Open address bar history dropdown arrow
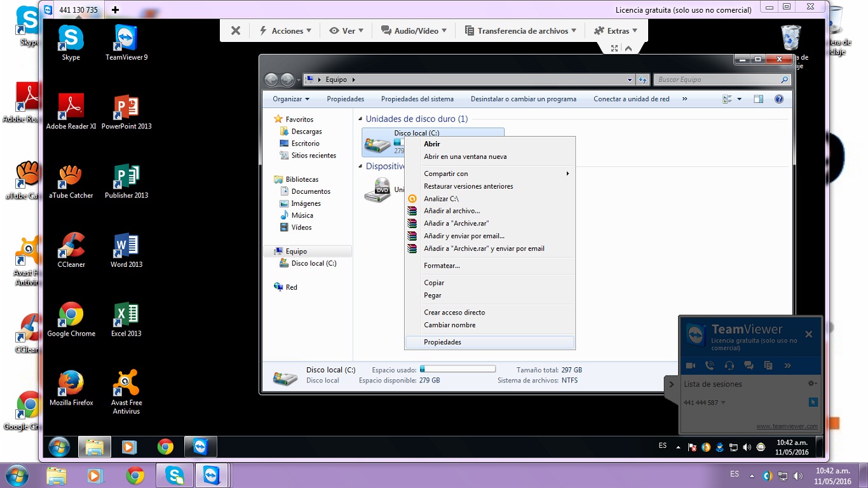This screenshot has width=868, height=488. pyautogui.click(x=630, y=79)
